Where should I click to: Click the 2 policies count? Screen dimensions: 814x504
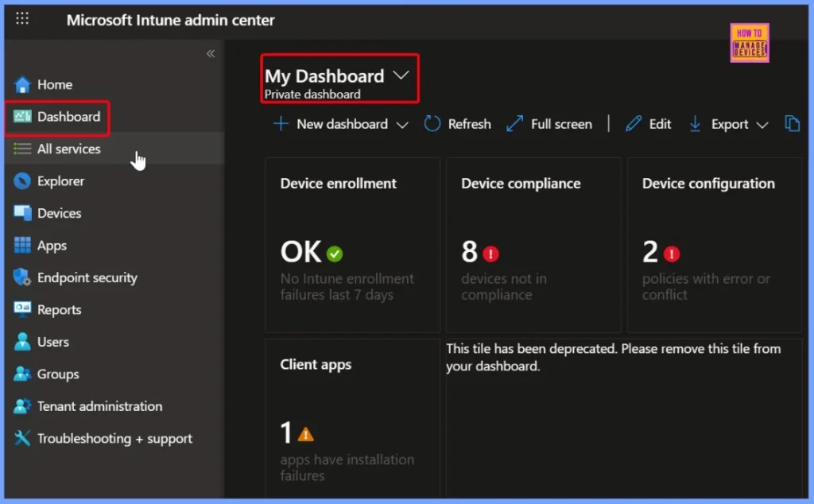coord(650,252)
